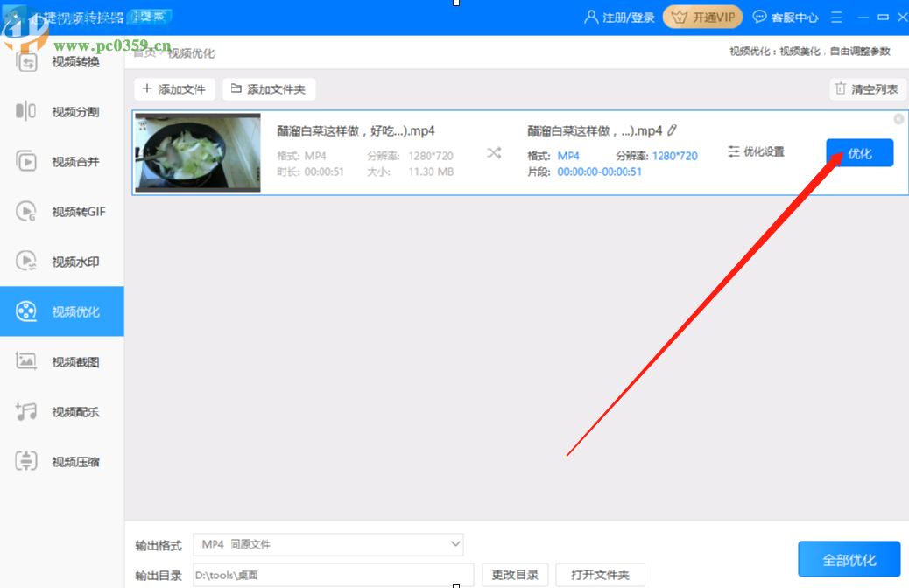Open the 视频水印 watermark icon
The image size is (909, 588).
[x=26, y=262]
